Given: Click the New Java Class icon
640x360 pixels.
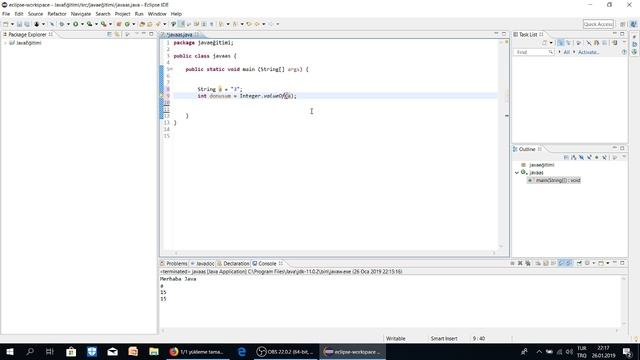Looking at the screenshot, I should (127, 24).
